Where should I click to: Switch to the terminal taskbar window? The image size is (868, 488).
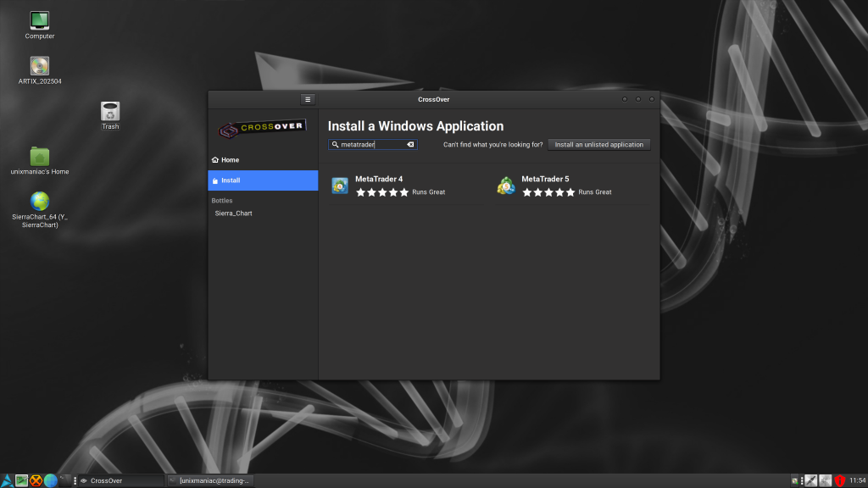210,480
